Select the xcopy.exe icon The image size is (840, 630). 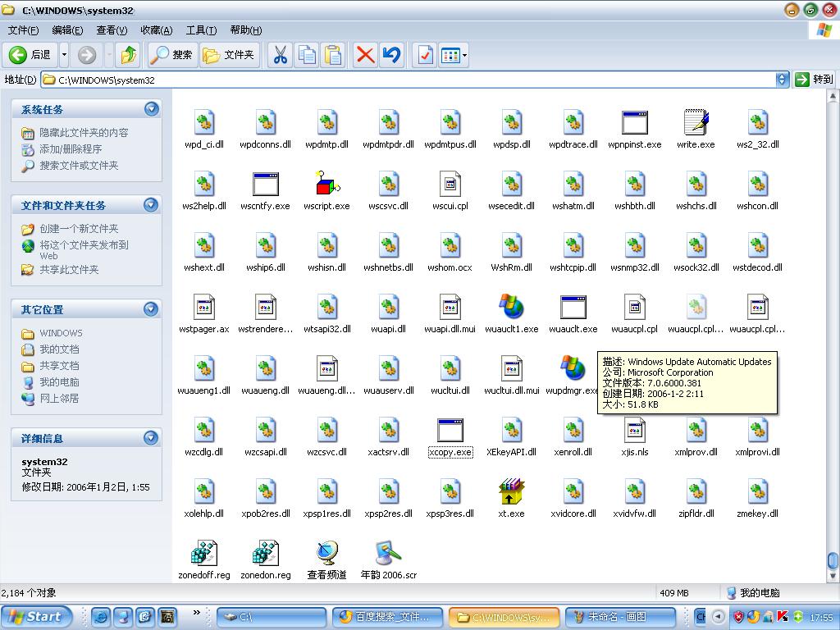click(x=450, y=430)
